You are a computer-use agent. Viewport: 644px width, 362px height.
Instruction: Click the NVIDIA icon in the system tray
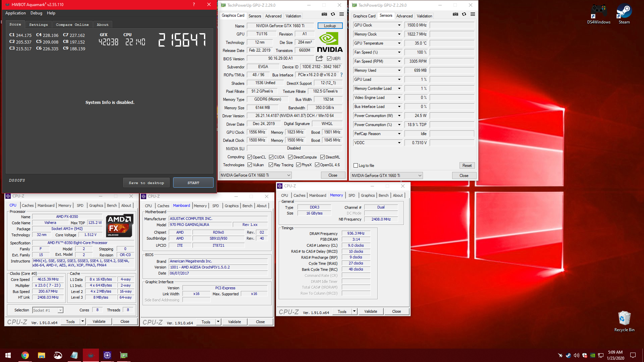pos(593,355)
